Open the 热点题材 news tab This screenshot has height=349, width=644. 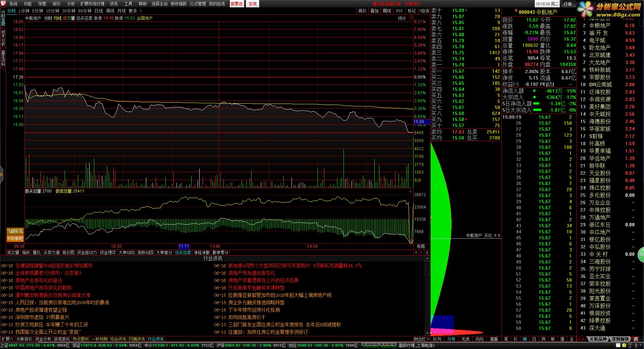(80, 339)
